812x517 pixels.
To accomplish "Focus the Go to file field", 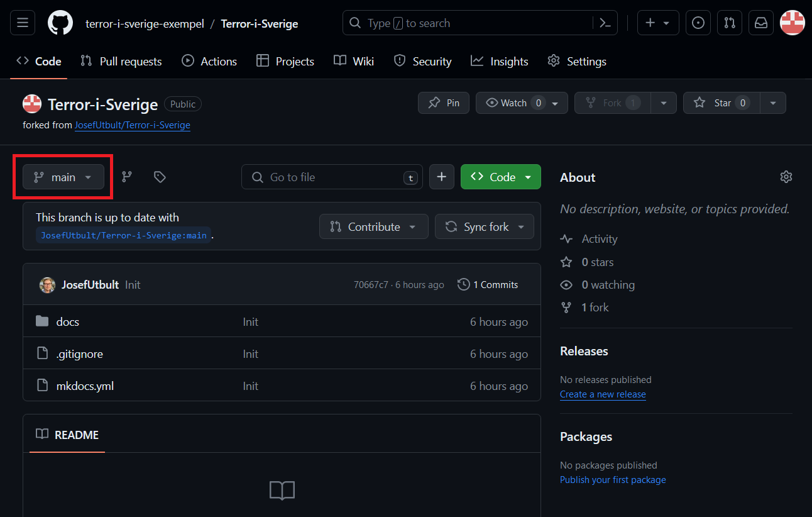I will [x=332, y=177].
